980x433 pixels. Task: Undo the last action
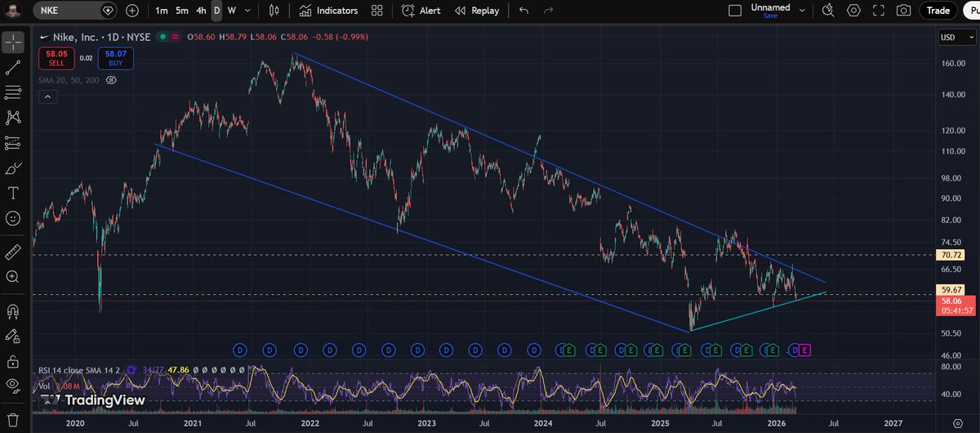(x=523, y=11)
